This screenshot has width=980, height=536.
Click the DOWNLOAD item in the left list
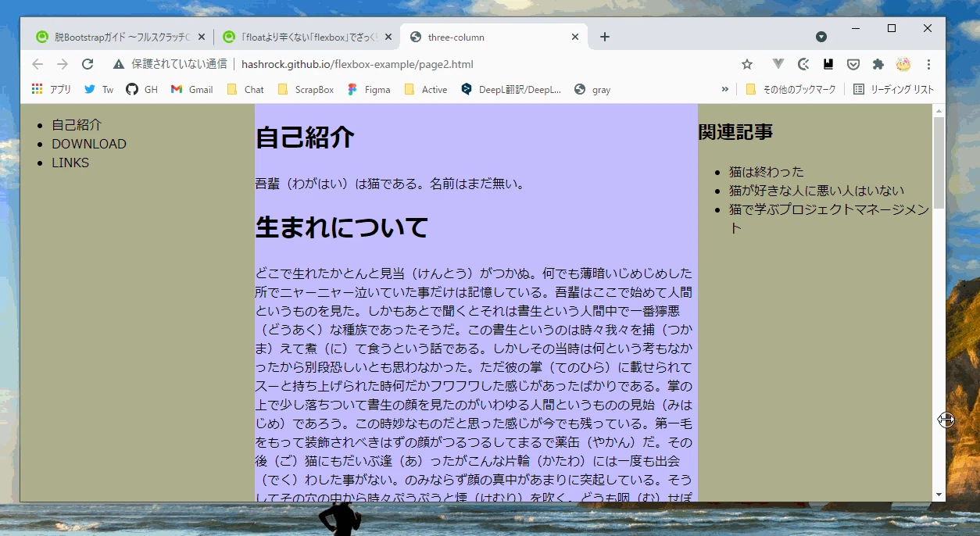coord(89,144)
